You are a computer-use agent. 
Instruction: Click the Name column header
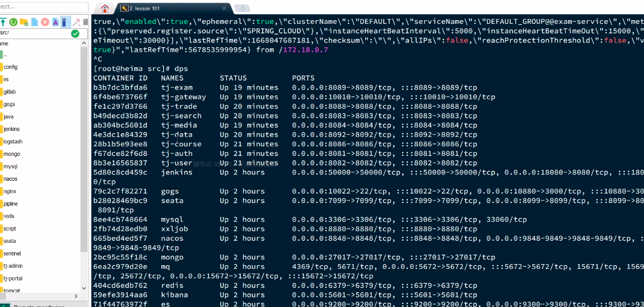4,43
